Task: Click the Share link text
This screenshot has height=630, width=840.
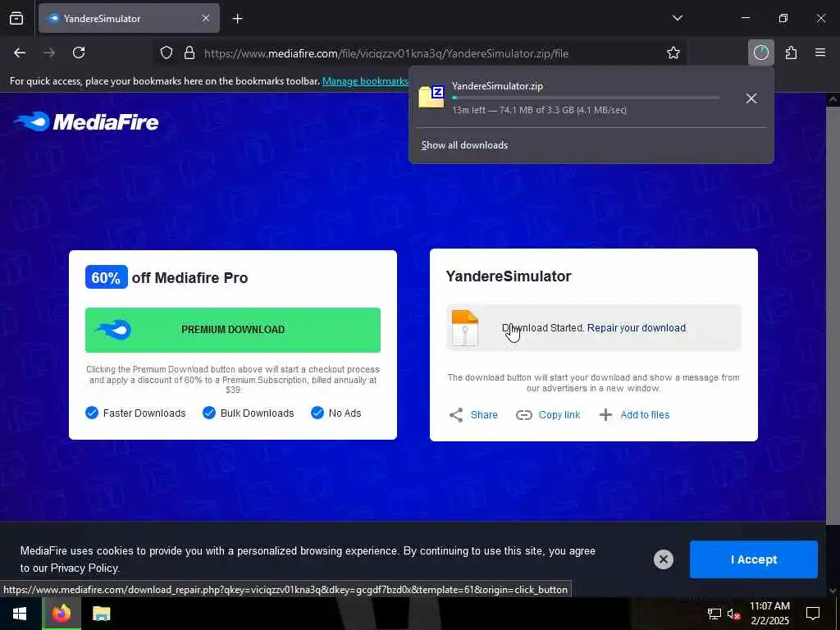Action: coord(484,414)
